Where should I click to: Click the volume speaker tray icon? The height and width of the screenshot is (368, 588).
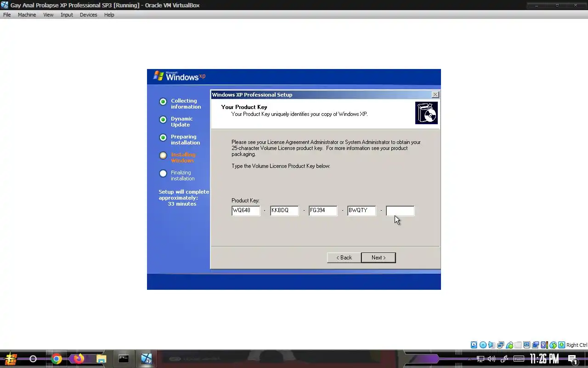tap(492, 359)
